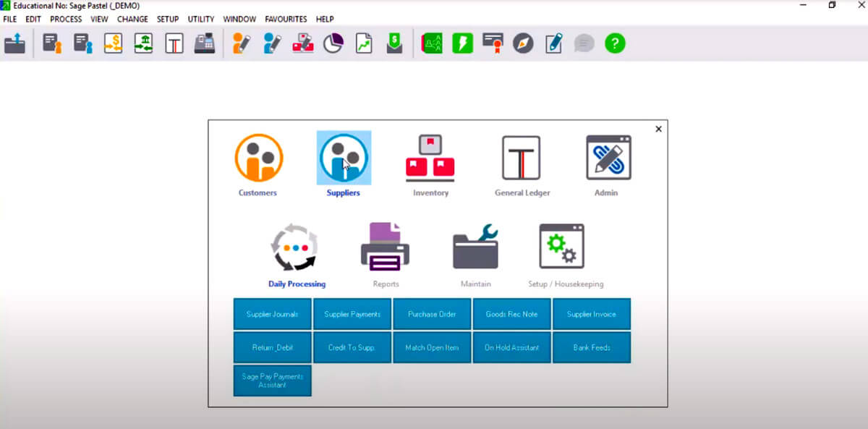This screenshot has width=868, height=429.
Task: Click the Daily Processing icon
Action: point(294,247)
